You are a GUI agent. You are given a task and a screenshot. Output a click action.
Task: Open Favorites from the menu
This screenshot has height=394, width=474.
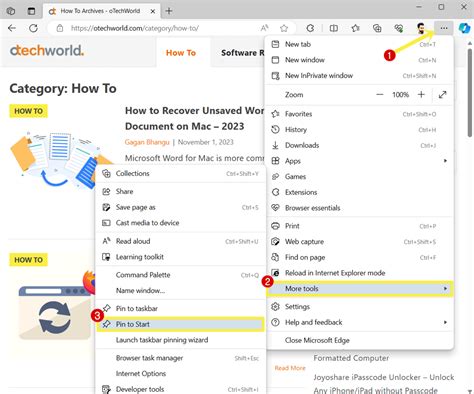click(x=359, y=114)
